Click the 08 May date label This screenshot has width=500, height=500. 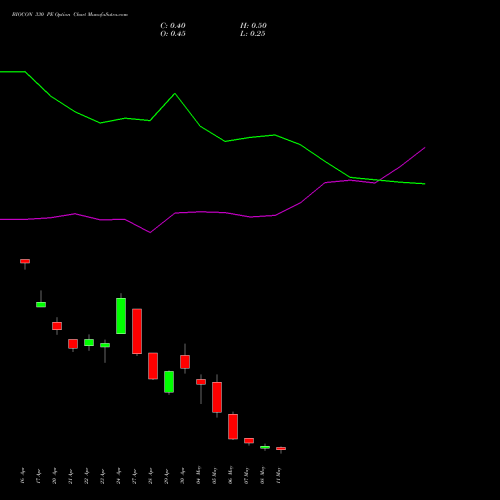[263, 475]
